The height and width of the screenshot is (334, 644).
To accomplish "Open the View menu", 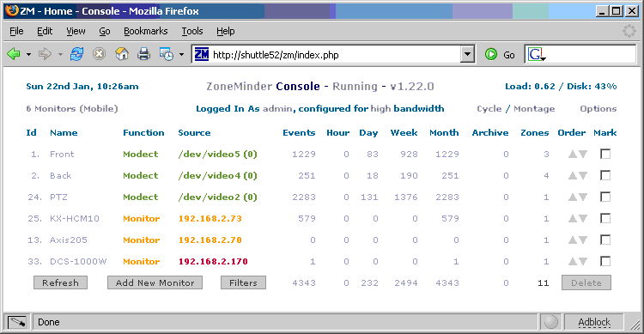I will point(76,31).
